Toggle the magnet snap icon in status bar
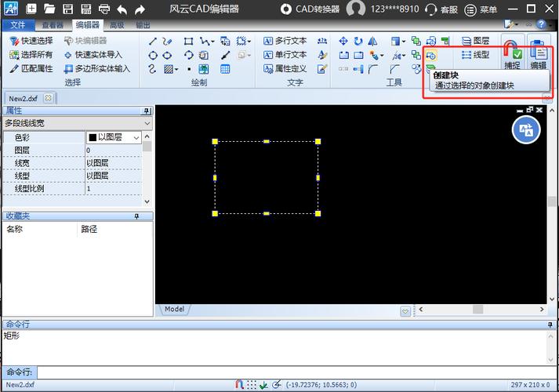Viewport: 559px width, 392px height. point(239,385)
